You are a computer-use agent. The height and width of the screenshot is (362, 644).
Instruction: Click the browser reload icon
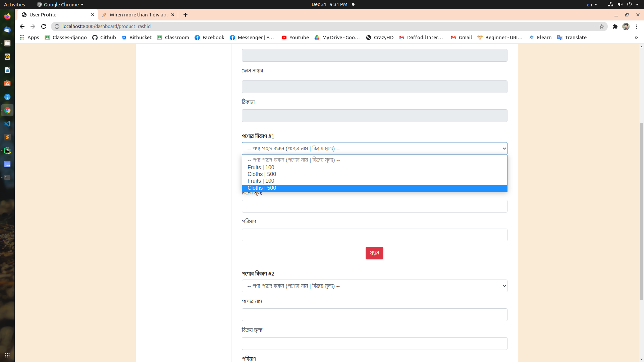point(44,26)
